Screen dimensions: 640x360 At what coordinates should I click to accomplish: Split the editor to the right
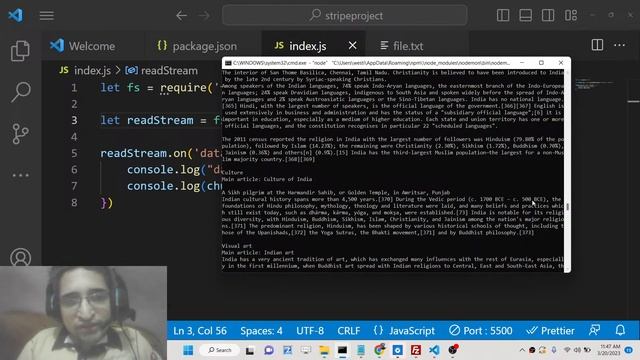tap(597, 45)
